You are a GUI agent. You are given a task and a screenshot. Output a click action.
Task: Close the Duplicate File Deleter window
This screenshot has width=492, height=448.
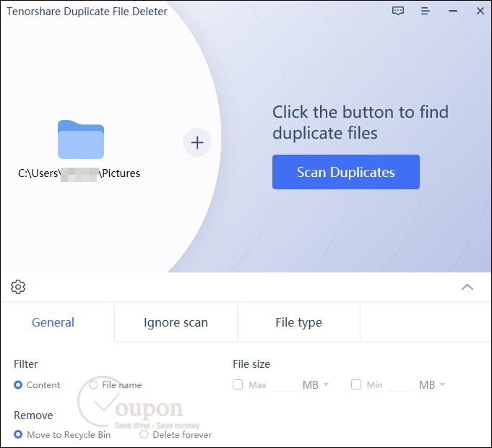click(480, 11)
